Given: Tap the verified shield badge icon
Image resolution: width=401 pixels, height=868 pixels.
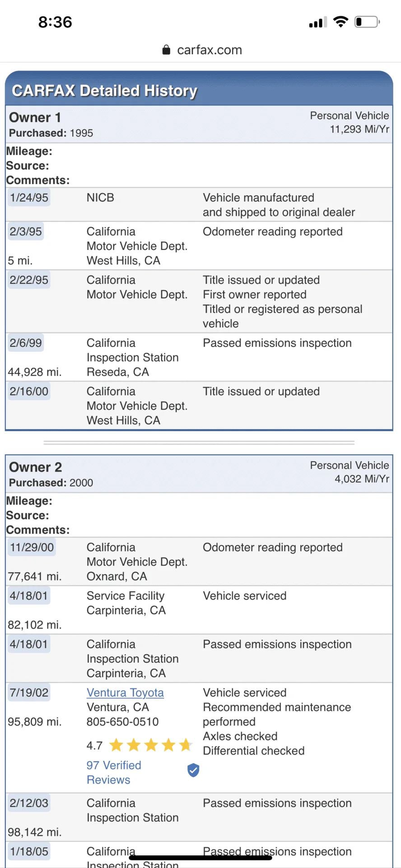Looking at the screenshot, I should pos(193,770).
